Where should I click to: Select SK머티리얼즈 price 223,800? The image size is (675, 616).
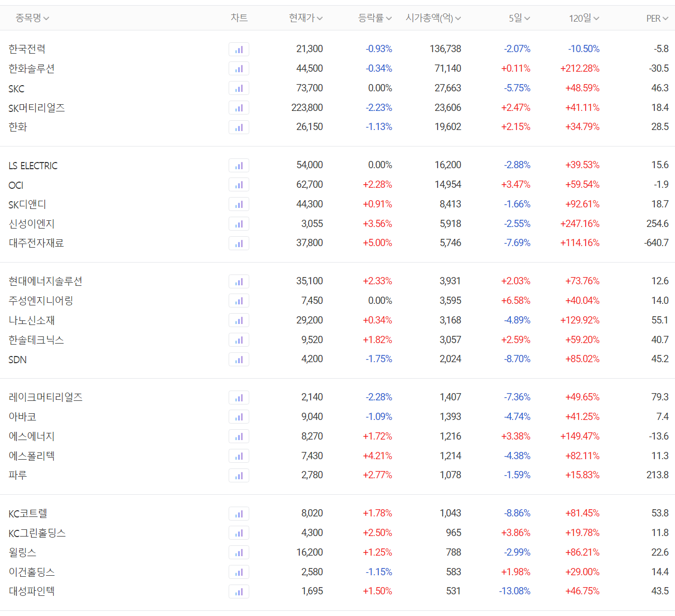click(x=307, y=108)
